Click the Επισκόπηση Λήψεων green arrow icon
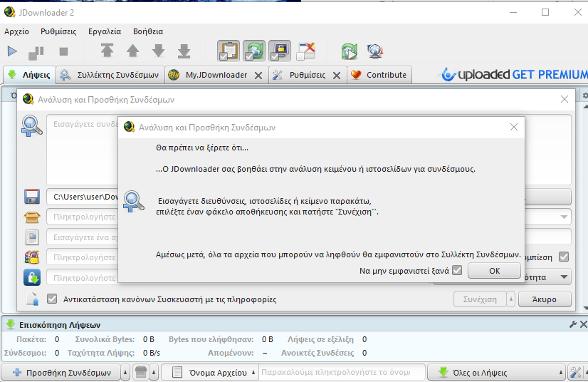This screenshot has height=382, width=588. click(11, 324)
